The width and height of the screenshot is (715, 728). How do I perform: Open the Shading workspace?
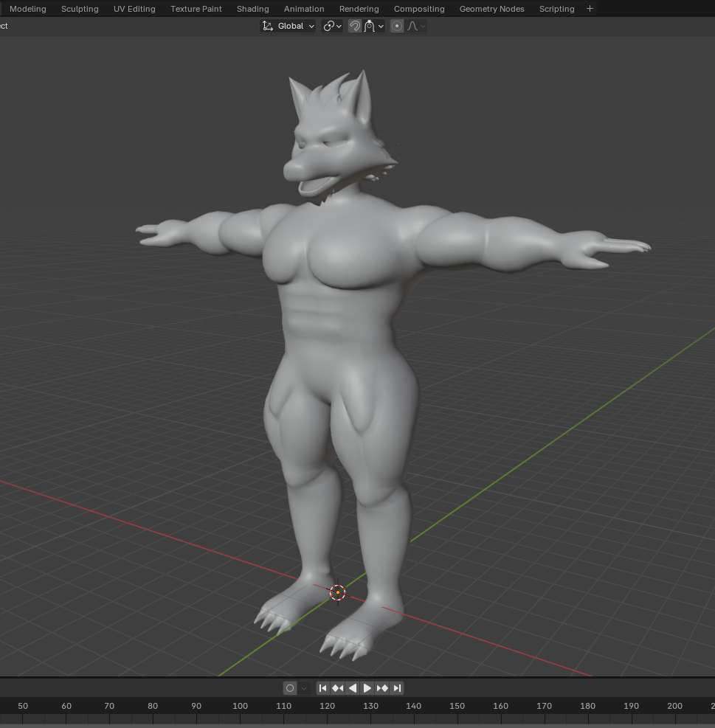tap(252, 9)
